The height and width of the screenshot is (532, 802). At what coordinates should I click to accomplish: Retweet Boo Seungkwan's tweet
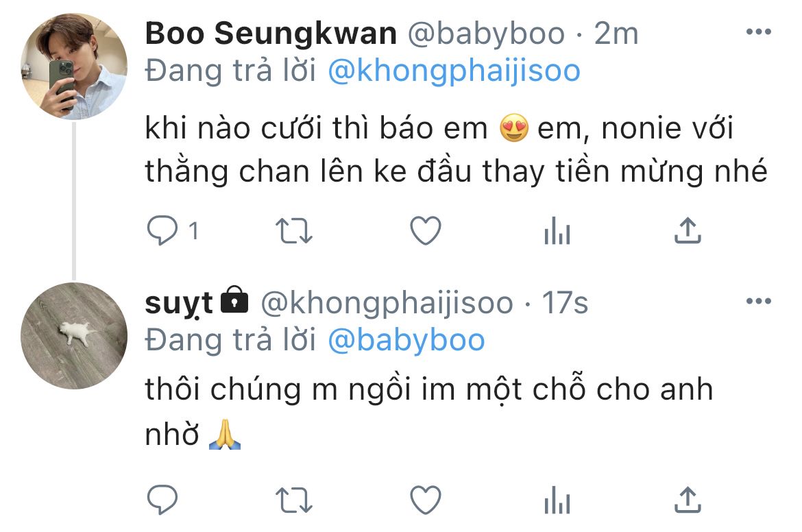pyautogui.click(x=293, y=231)
